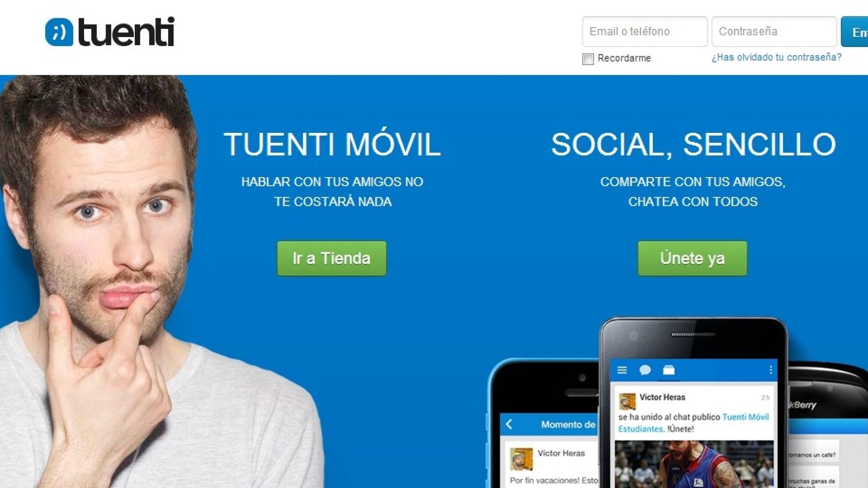Click the blue Entrar login button
The height and width of the screenshot is (488, 868).
pyautogui.click(x=854, y=31)
